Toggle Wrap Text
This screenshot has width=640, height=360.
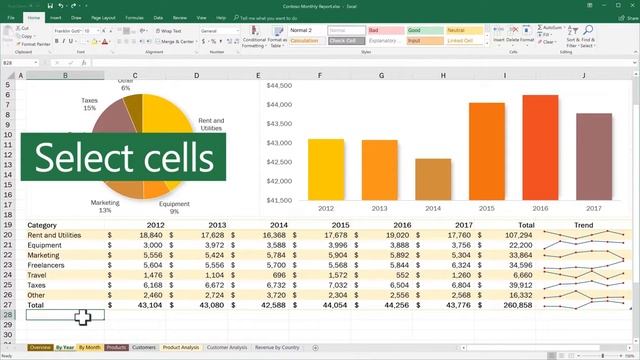click(168, 31)
